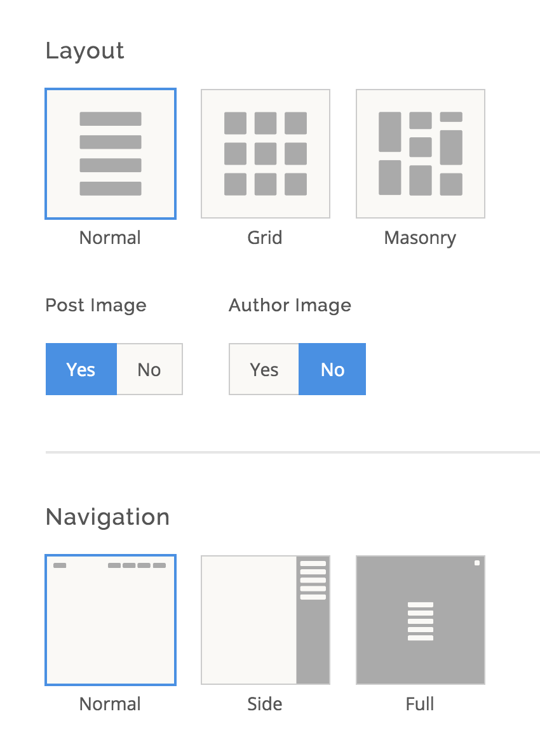Set Author Image to No

(x=332, y=369)
